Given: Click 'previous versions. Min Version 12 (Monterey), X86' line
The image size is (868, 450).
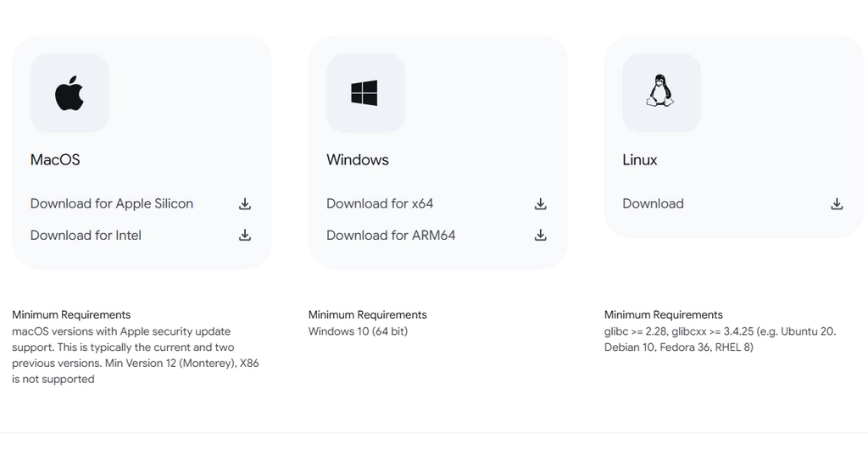Looking at the screenshot, I should 136,364.
